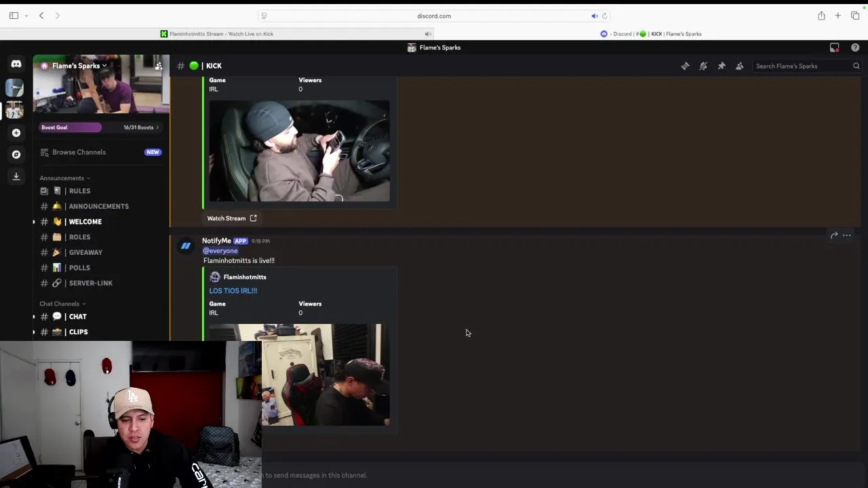Click the discord.com address bar

click(434, 16)
